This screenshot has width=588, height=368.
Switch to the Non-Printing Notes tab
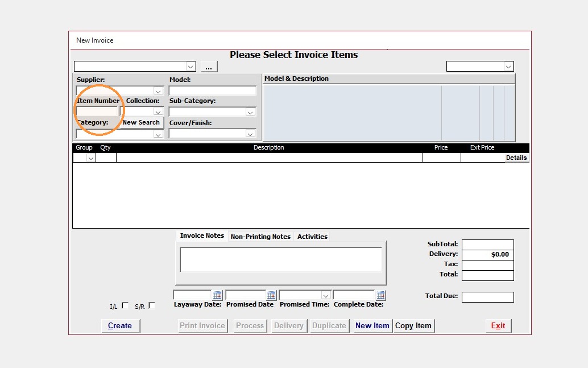tap(260, 237)
